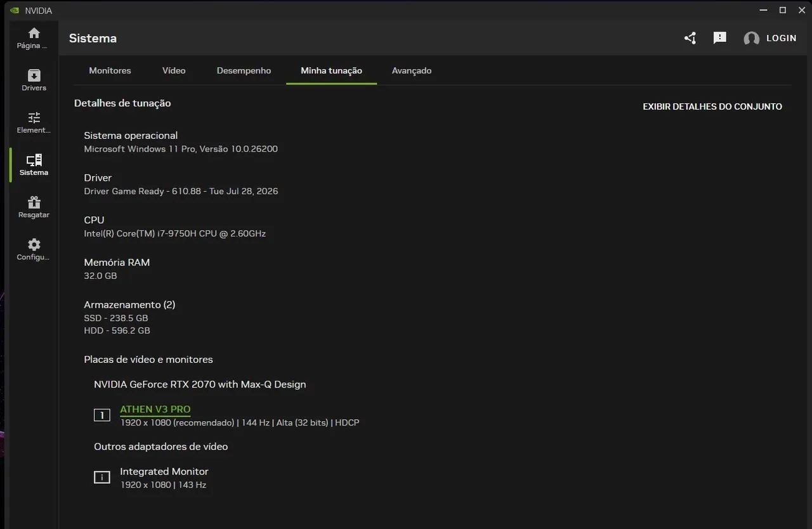Open the Drivers download icon

click(x=34, y=75)
